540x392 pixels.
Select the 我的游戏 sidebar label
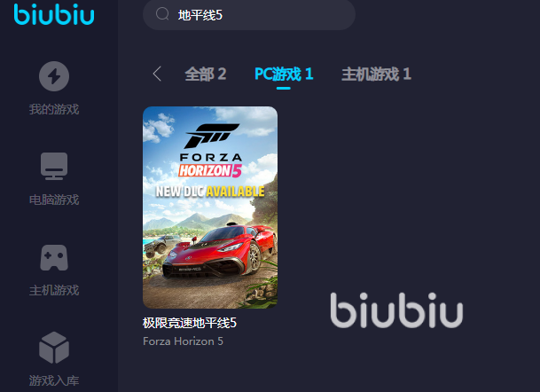click(54, 109)
